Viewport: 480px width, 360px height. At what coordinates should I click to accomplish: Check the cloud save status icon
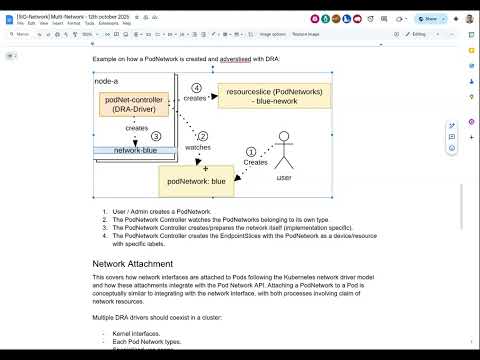155,17
